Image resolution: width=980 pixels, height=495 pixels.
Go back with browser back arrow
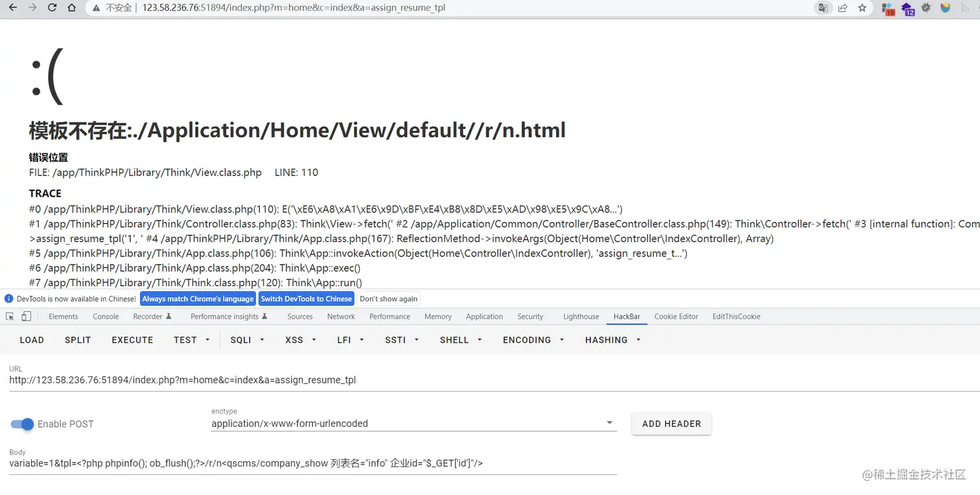13,8
